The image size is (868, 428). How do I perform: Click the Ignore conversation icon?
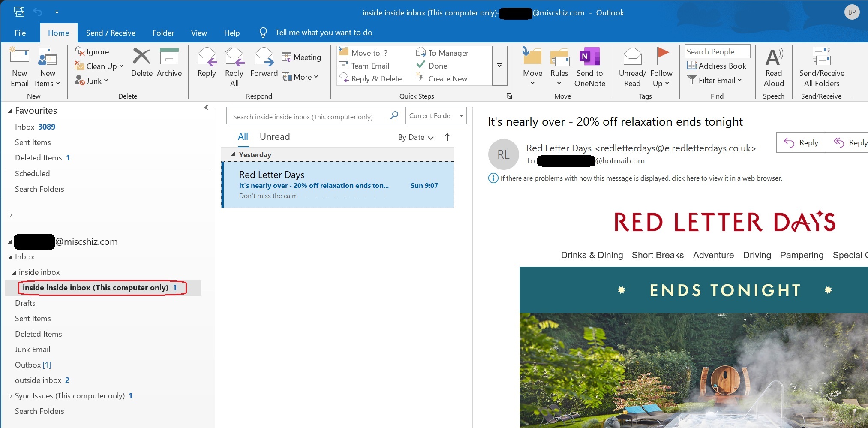pyautogui.click(x=80, y=52)
